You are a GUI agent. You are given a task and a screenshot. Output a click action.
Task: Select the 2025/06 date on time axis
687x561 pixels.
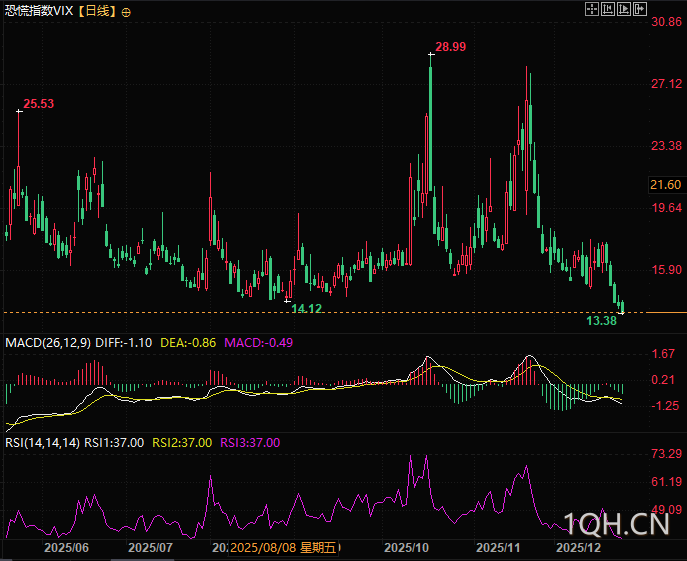pyautogui.click(x=67, y=548)
